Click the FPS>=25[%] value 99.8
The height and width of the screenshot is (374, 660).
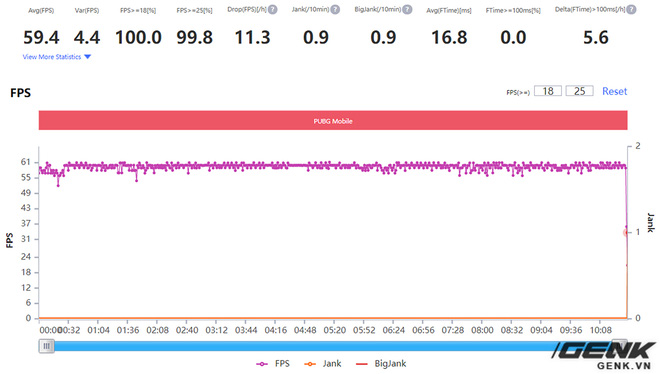[194, 37]
